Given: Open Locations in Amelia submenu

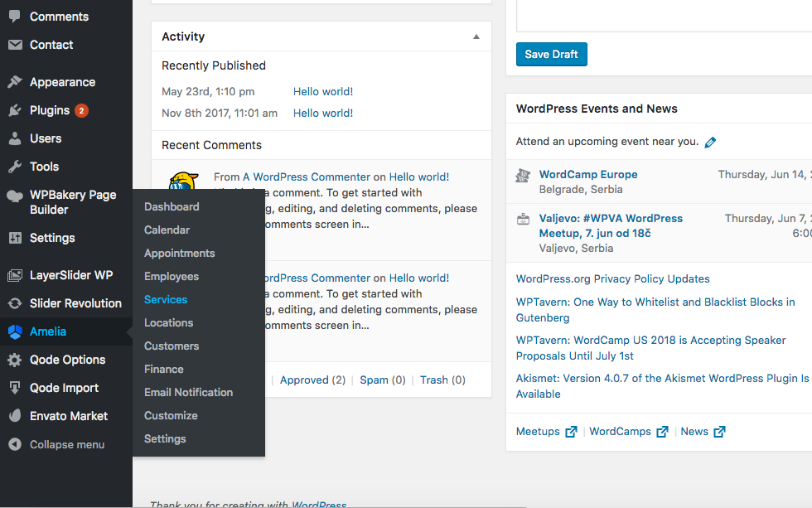Looking at the screenshot, I should [168, 322].
